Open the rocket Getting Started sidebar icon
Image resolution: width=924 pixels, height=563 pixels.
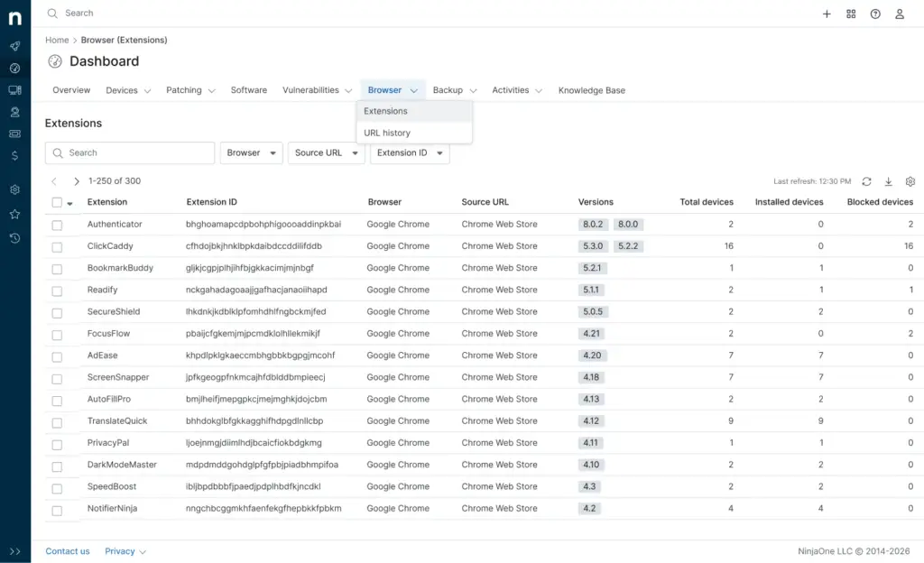point(15,46)
